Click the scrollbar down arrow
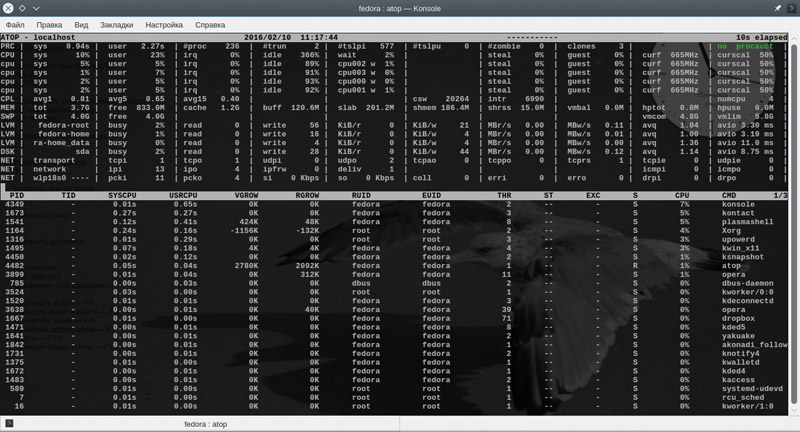 click(794, 410)
